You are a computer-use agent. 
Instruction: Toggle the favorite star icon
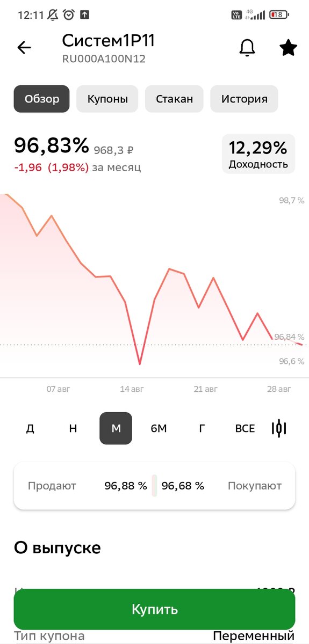[x=289, y=48]
